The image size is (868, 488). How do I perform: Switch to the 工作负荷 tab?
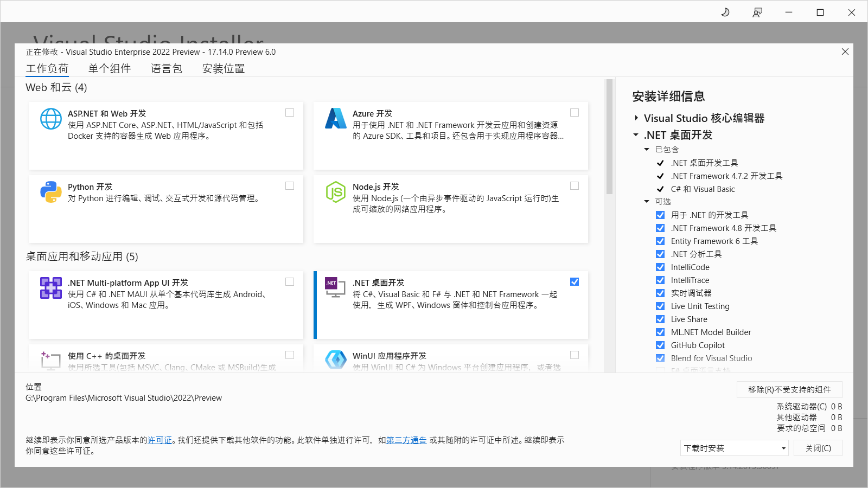pyautogui.click(x=47, y=69)
